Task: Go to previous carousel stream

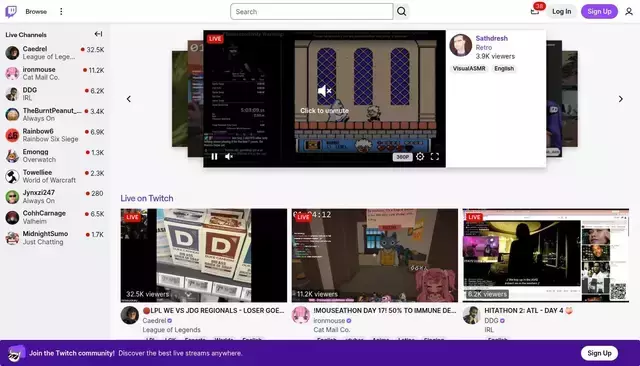Action: tap(129, 99)
